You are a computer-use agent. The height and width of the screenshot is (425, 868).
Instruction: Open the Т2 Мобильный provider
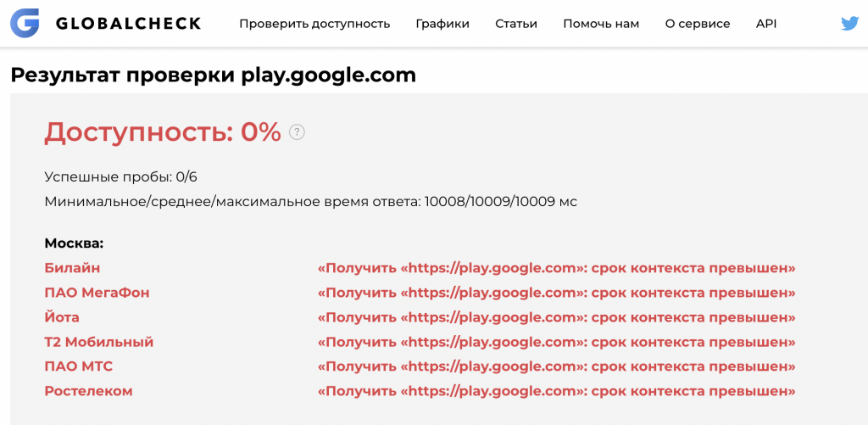tap(99, 342)
